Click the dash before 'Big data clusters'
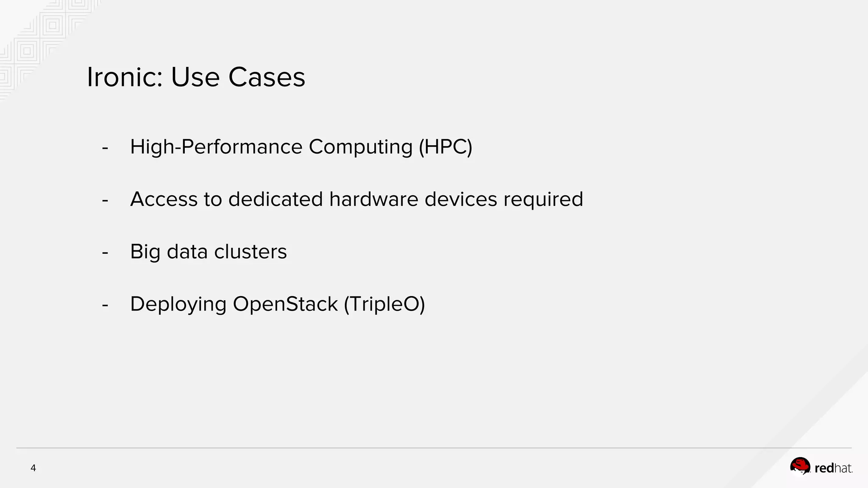 click(x=105, y=252)
